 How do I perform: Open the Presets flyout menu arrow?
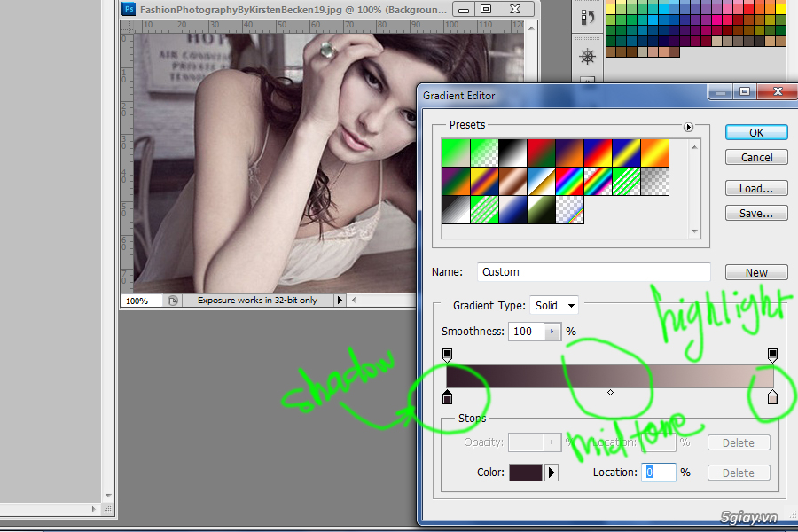click(689, 127)
